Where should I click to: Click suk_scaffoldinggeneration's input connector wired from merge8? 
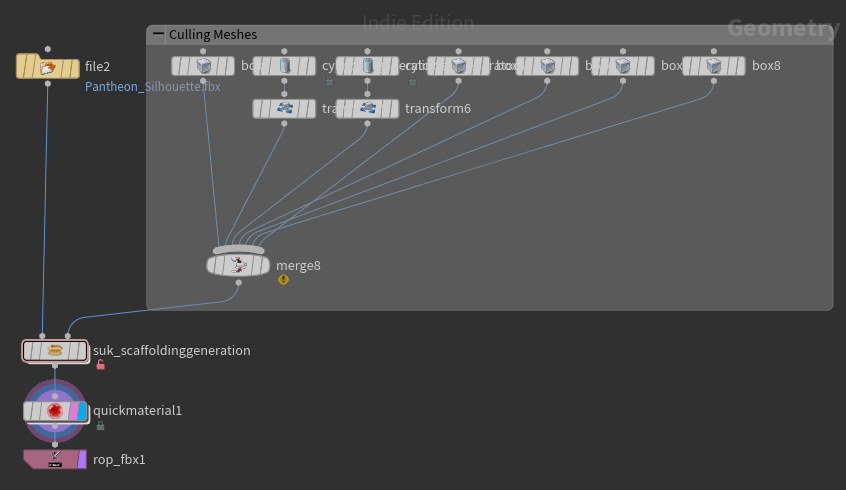pos(67,336)
